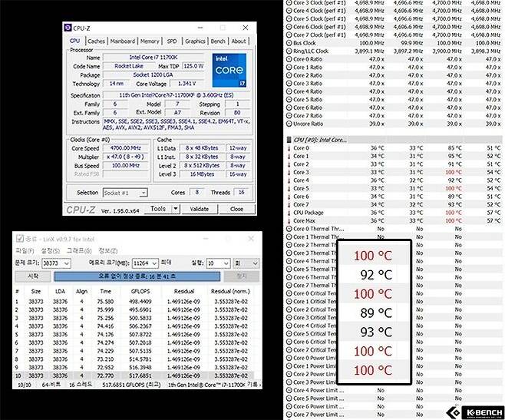
Task: Click the blue LinX completion progress bar
Action: (137, 276)
